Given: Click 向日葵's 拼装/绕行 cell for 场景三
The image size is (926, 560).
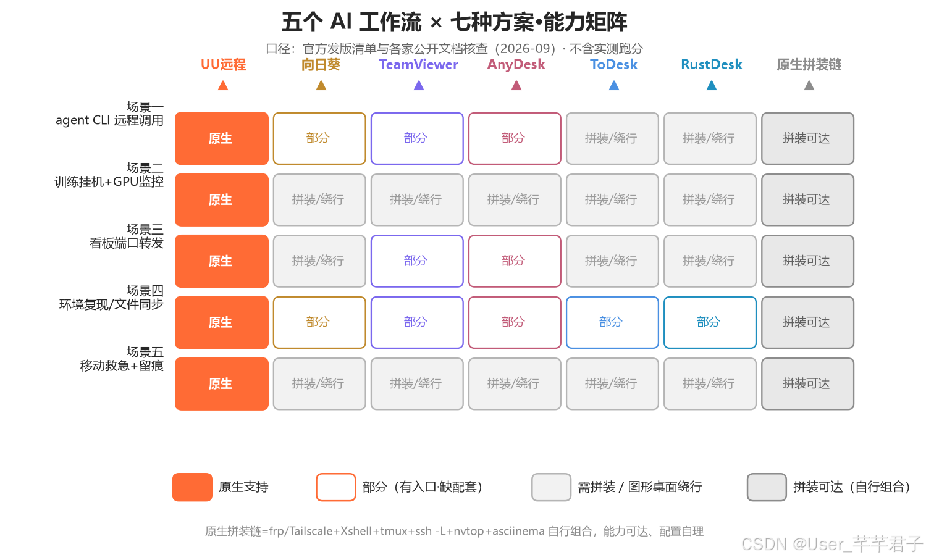Looking at the screenshot, I should point(319,261).
